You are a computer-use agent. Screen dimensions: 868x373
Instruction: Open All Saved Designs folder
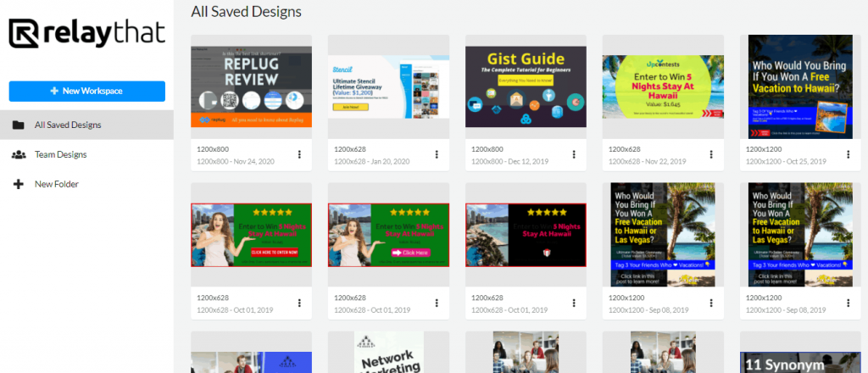[x=87, y=125]
